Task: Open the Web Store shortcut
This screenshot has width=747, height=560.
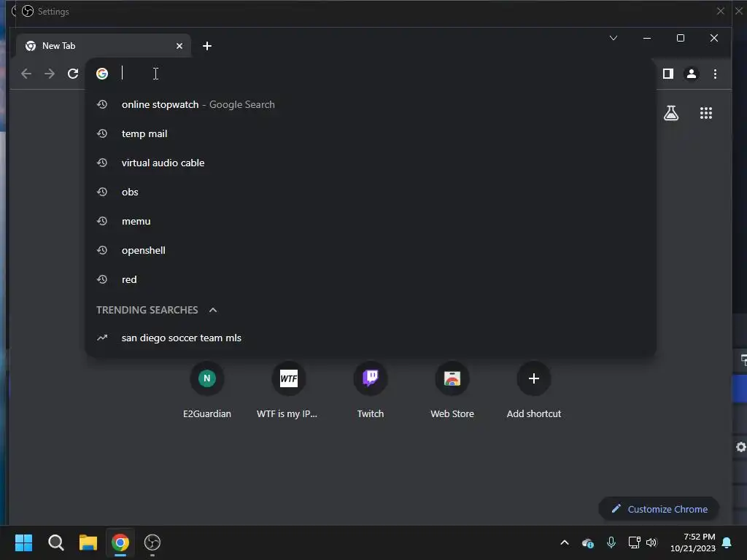Action: (x=452, y=391)
